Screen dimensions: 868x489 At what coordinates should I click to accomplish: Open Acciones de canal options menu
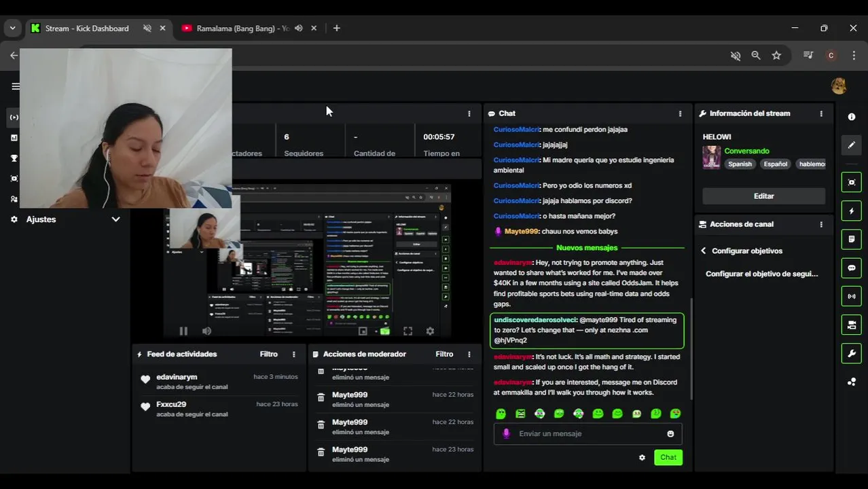pos(821,224)
